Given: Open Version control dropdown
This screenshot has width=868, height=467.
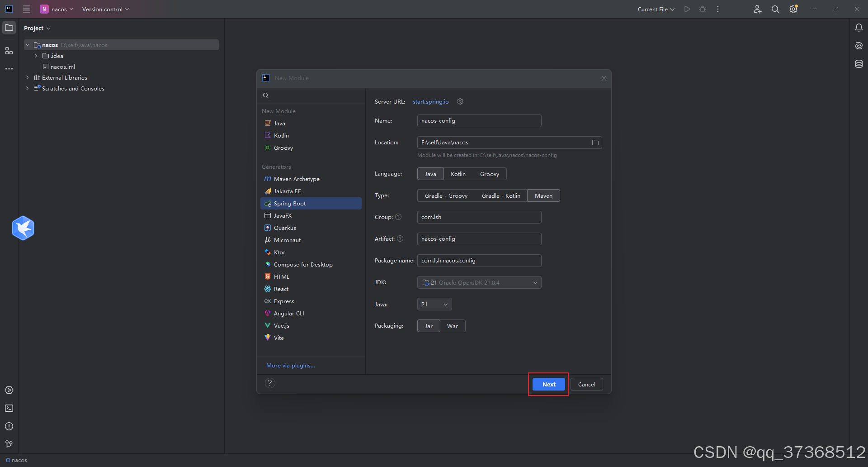Looking at the screenshot, I should [x=105, y=9].
